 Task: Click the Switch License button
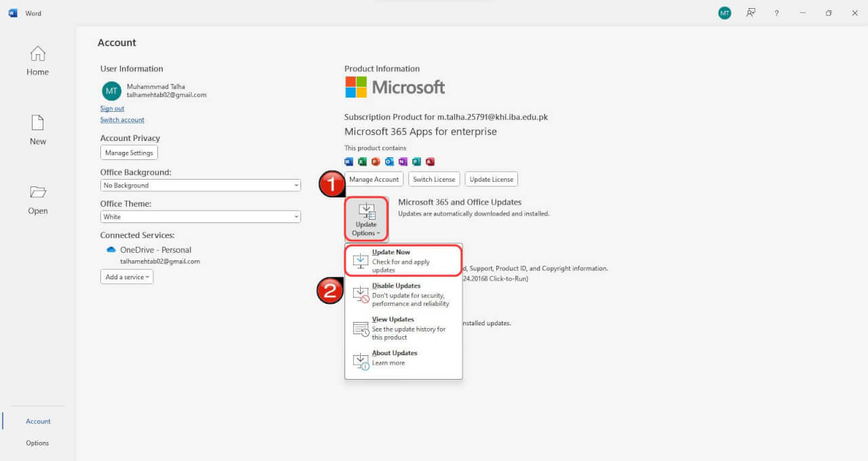pyautogui.click(x=433, y=179)
